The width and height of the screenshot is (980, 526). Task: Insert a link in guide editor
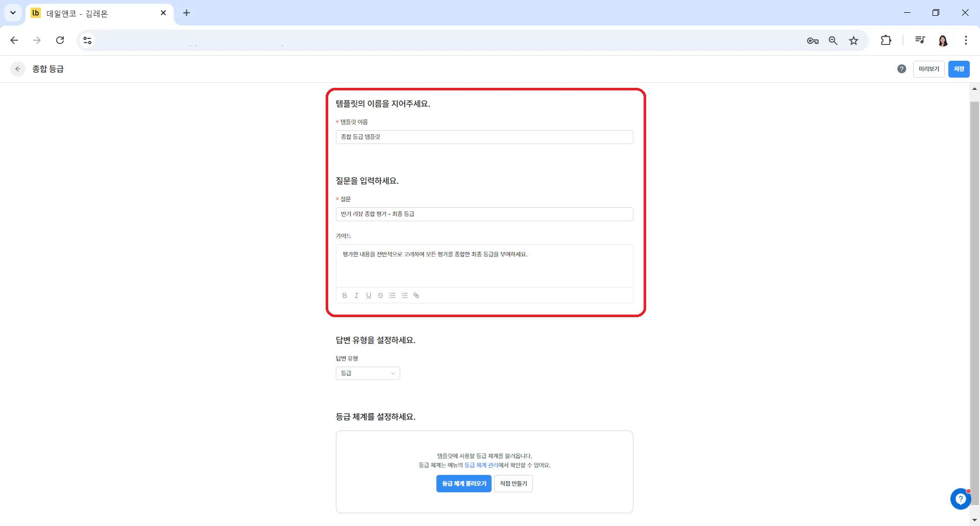click(416, 295)
